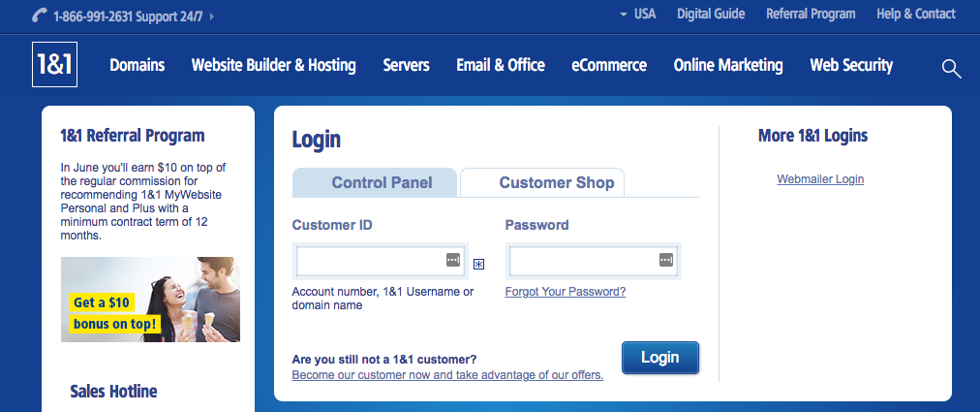Open the Domains menu
This screenshot has height=412, width=980.
(138, 65)
